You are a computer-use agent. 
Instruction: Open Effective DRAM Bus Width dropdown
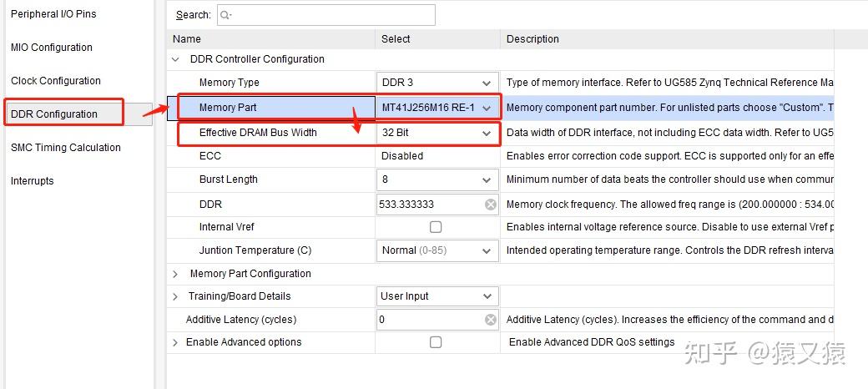[x=487, y=133]
